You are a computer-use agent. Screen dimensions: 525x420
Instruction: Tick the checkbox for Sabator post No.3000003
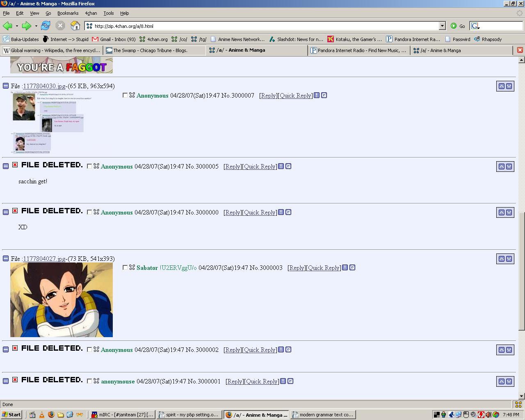click(x=125, y=267)
